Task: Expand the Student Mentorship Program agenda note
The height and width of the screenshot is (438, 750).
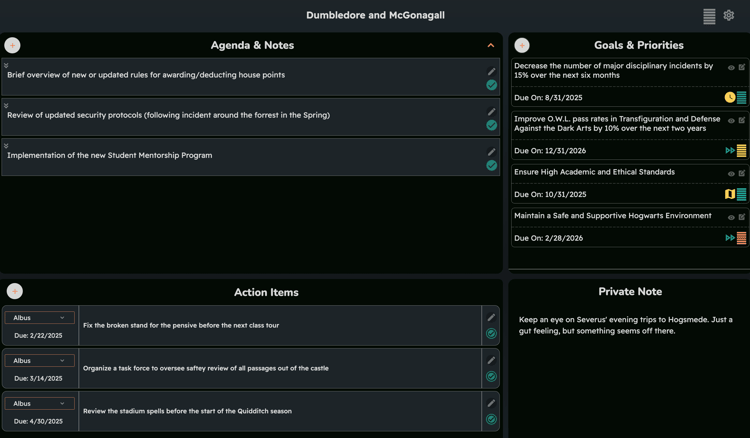Action: pos(6,145)
